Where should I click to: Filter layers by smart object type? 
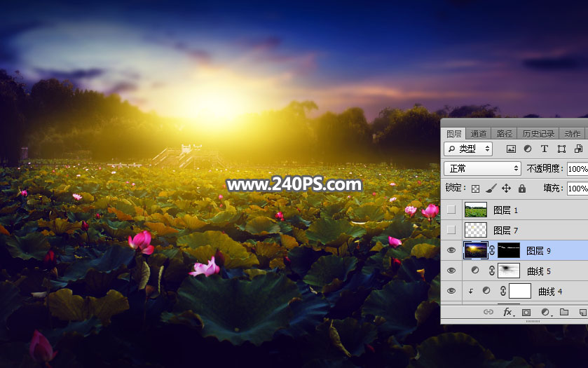[578, 149]
